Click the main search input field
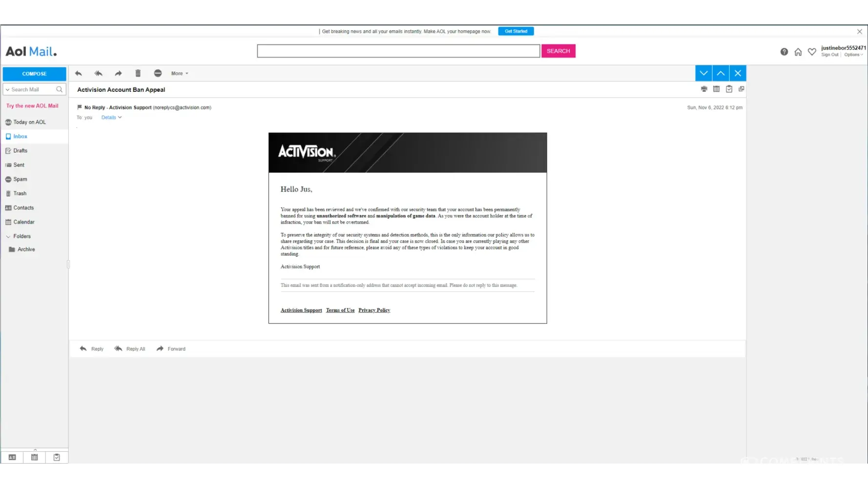The width and height of the screenshot is (868, 488). [x=398, y=51]
